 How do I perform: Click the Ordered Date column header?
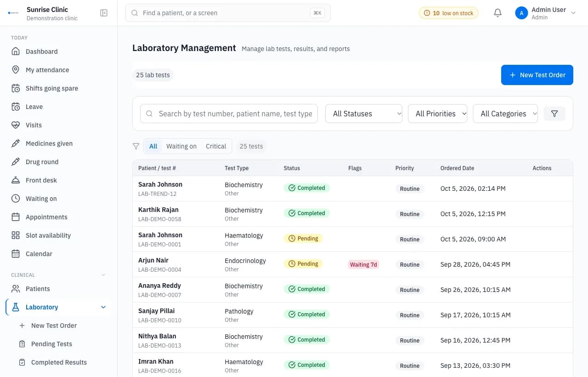pos(457,168)
